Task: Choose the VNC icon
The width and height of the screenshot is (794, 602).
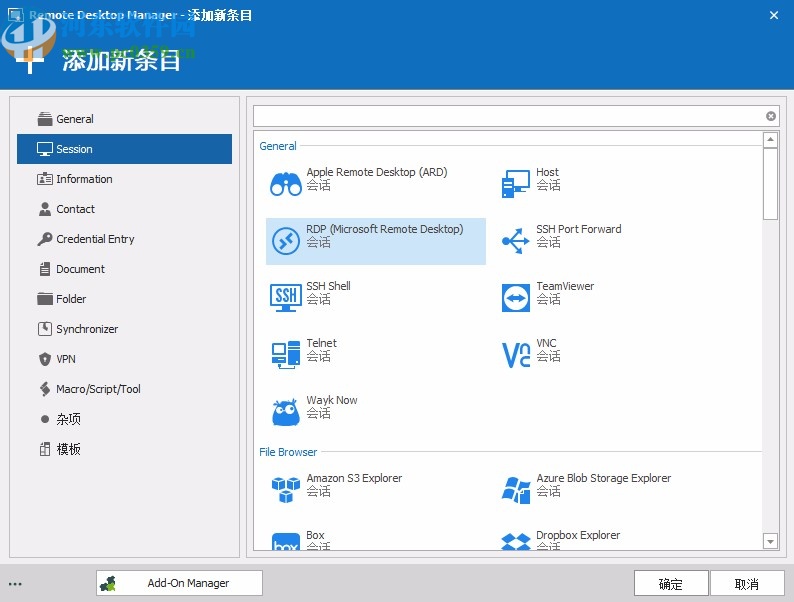Action: coord(515,354)
